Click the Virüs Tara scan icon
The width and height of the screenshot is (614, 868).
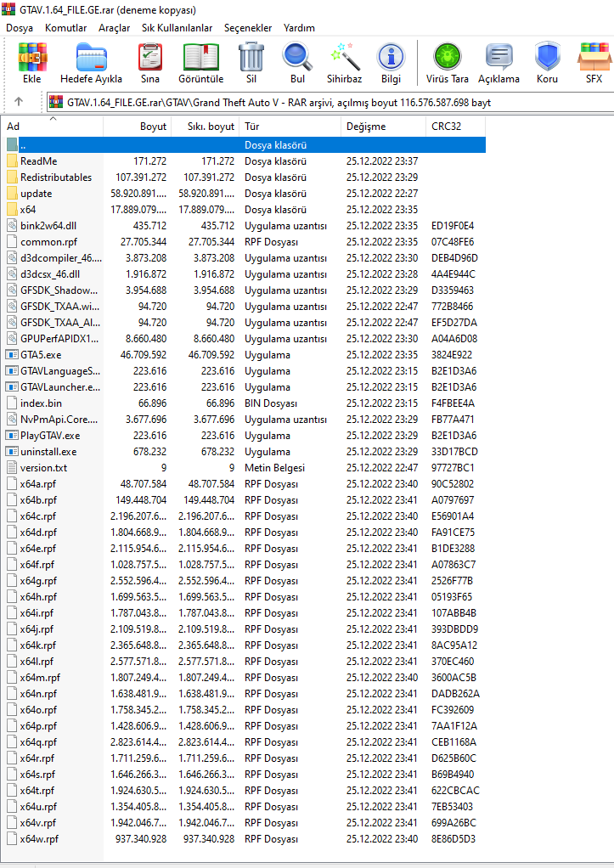click(448, 57)
